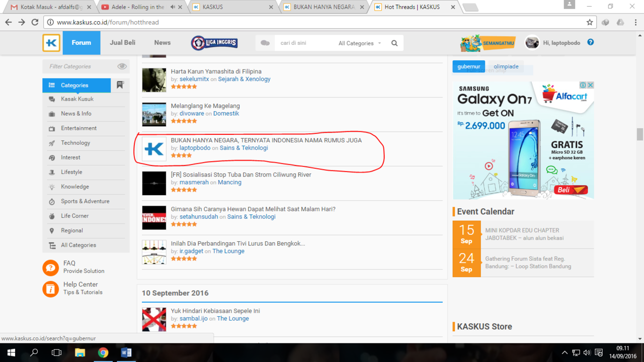644x362 pixels.
Task: Go back with browser back arrow
Action: 9,22
